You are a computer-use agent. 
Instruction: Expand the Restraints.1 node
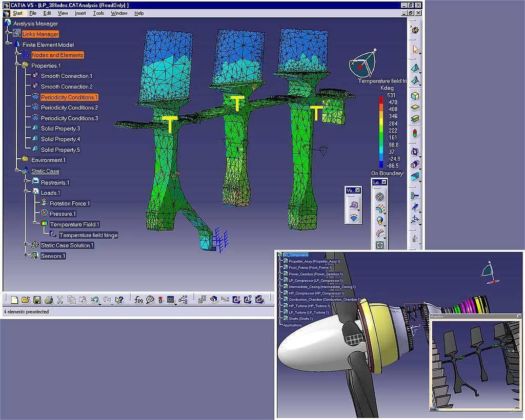26,181
